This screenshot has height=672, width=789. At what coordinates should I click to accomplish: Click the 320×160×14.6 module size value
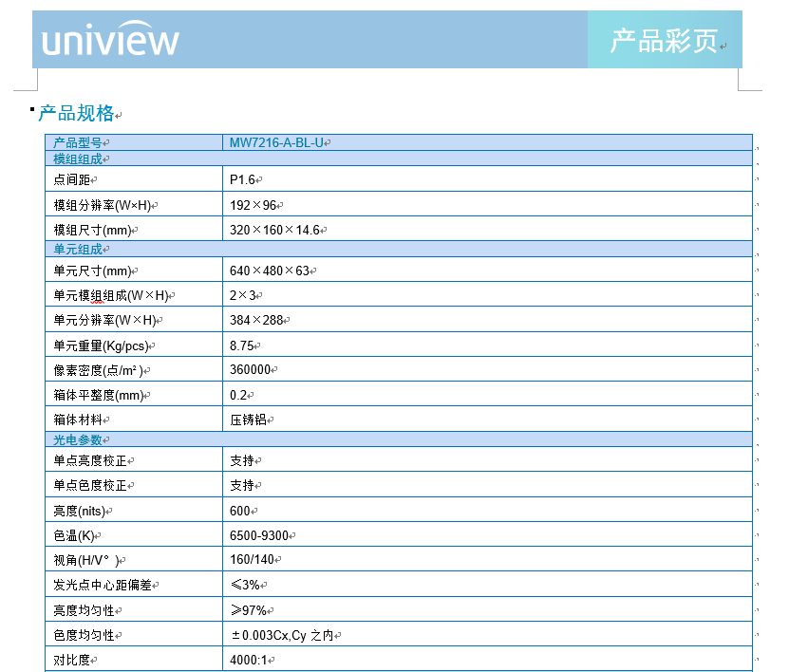[275, 230]
